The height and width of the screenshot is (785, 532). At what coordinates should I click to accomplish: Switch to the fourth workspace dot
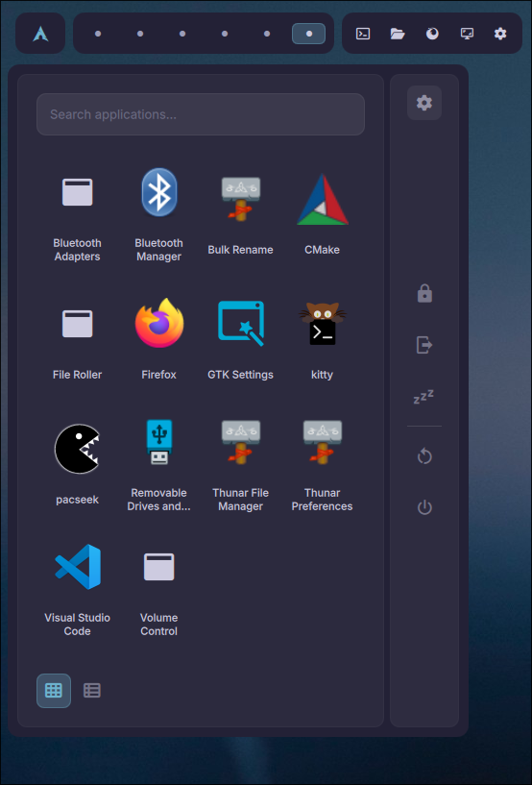pos(225,34)
